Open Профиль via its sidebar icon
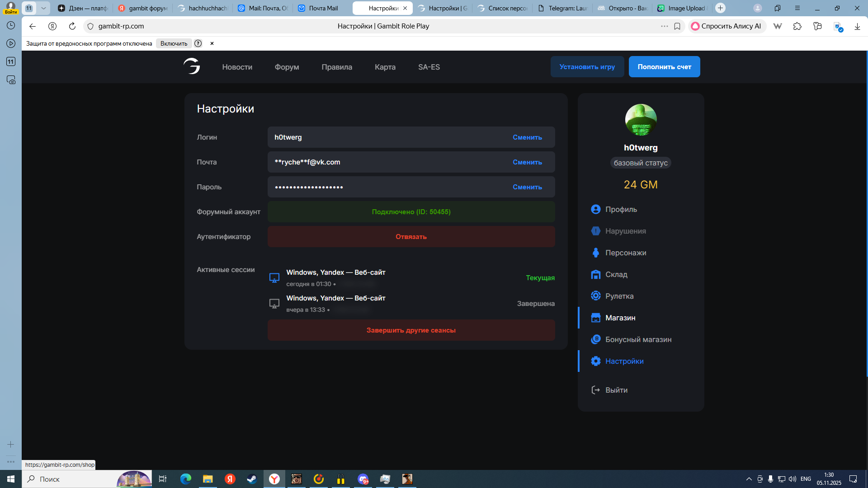Viewport: 868px width, 488px height. (x=595, y=209)
